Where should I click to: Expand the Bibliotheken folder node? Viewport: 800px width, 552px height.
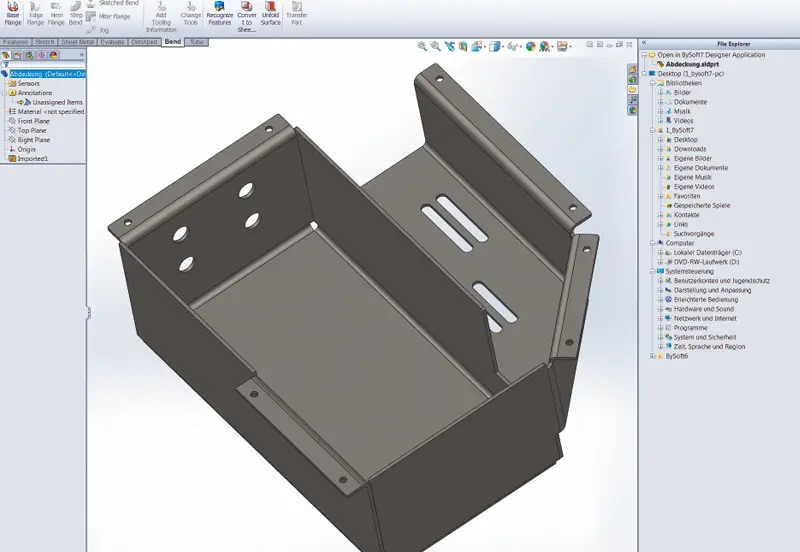pyautogui.click(x=653, y=83)
